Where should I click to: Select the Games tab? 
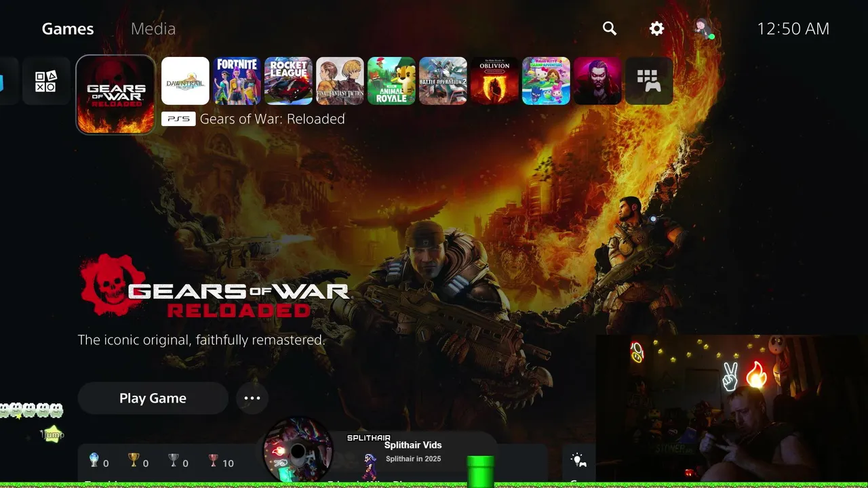pos(68,28)
